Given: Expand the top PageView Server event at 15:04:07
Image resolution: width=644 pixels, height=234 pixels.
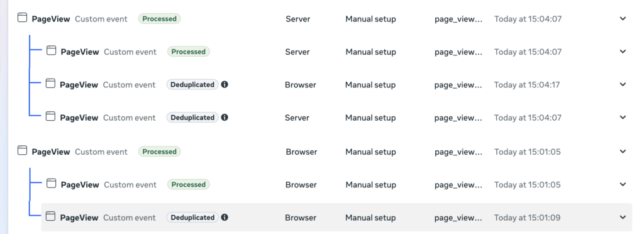Looking at the screenshot, I should [x=623, y=18].
